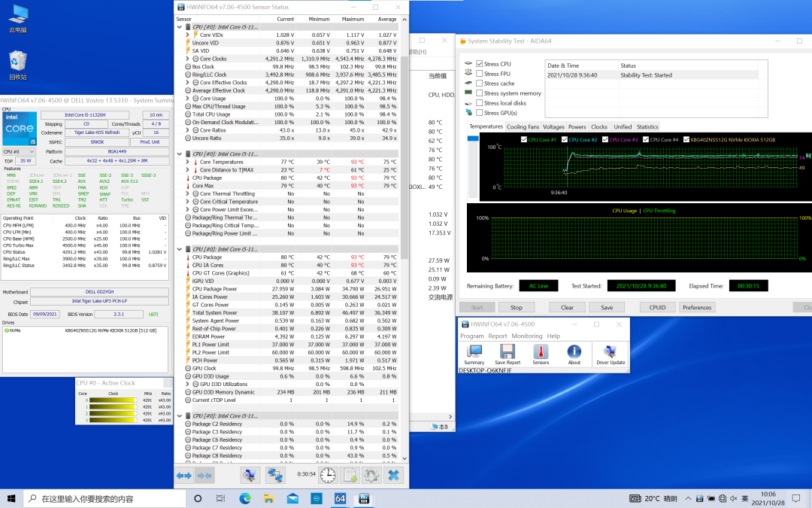Open the Recycle Bin desktop icon
Screen dimensions: 812x508
(18, 65)
